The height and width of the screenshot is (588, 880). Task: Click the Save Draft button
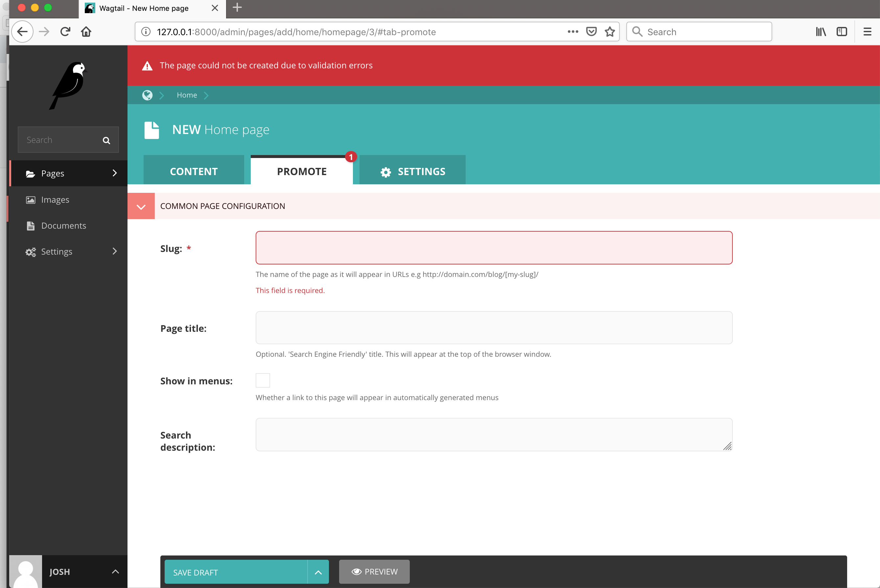coord(236,572)
